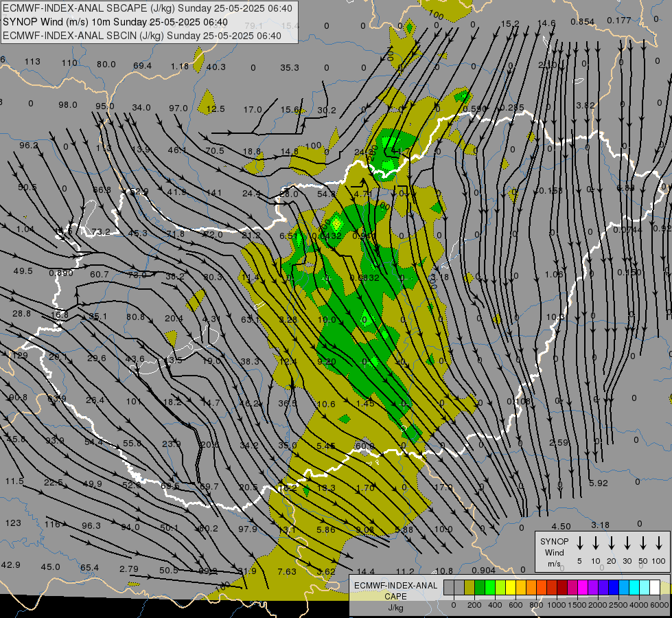Viewport: 672px width, 618px height.
Task: Click the 30 m/s wind arrow in legend
Action: click(627, 543)
